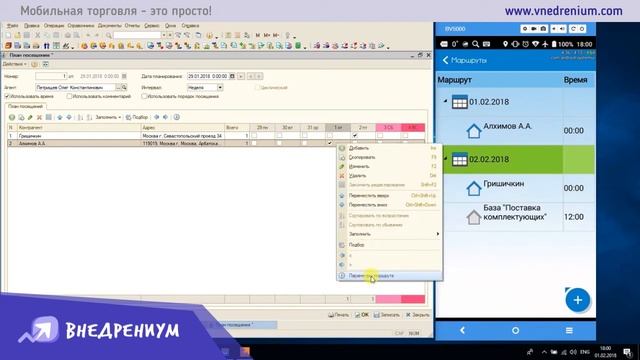Screen dimensions: 640x360
Task: Collapse the 02.02.2018 route group
Action: point(445,158)
